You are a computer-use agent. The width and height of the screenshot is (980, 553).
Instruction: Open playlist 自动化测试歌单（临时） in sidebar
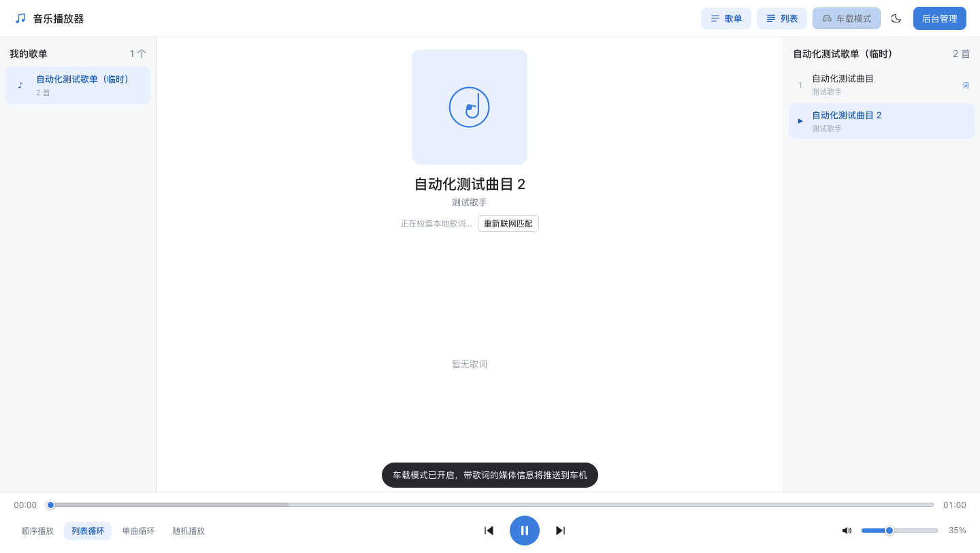(x=78, y=85)
